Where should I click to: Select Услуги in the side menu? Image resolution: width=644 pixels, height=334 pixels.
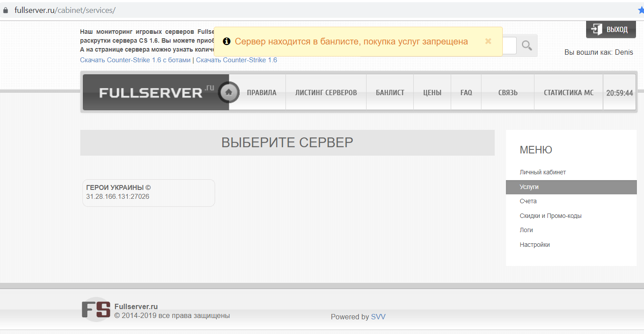pos(571,187)
